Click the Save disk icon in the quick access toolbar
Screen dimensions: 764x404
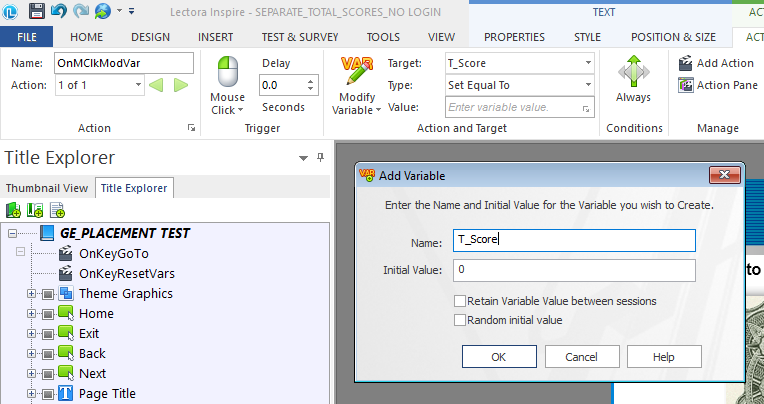pos(37,11)
